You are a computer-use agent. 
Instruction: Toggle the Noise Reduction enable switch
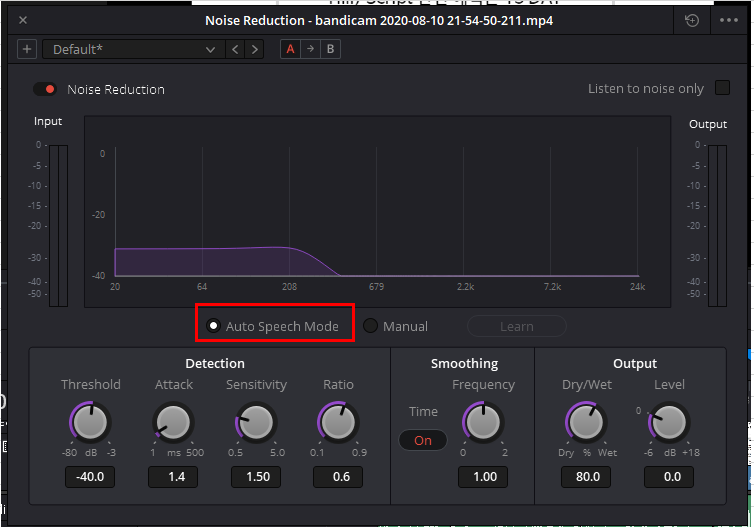(45, 89)
